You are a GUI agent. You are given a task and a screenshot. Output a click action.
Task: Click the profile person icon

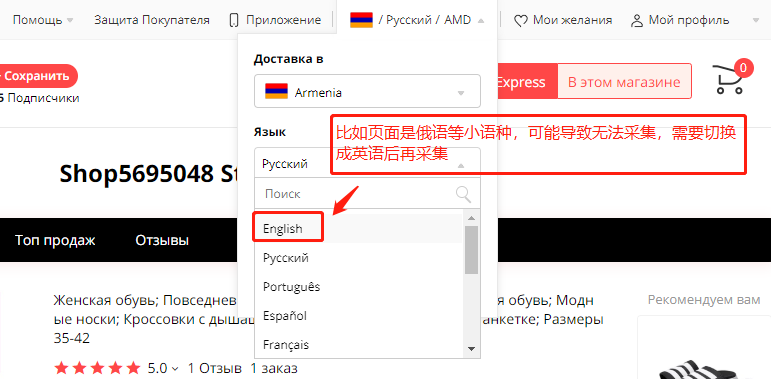click(x=637, y=21)
